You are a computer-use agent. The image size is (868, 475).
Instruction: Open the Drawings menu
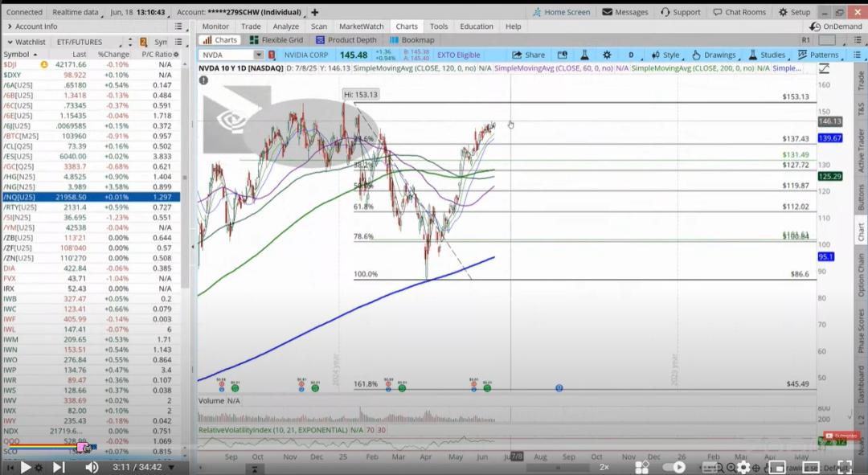point(714,55)
